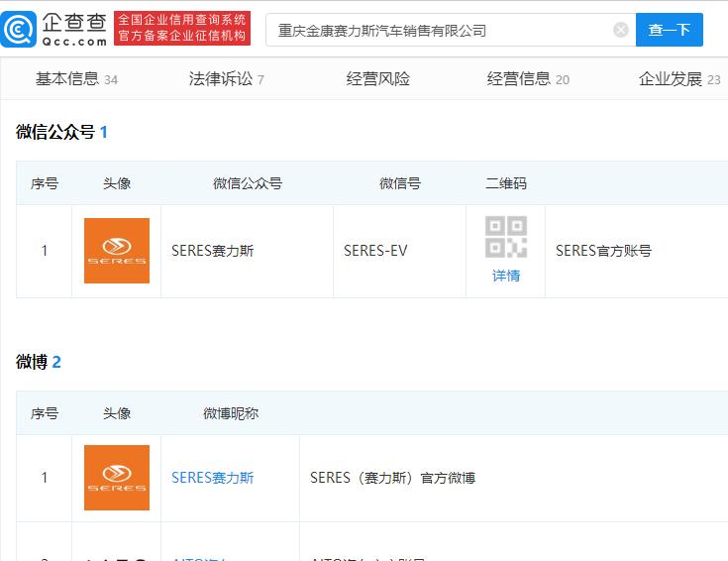Click the SERES官方账号 description text
This screenshot has width=728, height=561.
pos(603,251)
